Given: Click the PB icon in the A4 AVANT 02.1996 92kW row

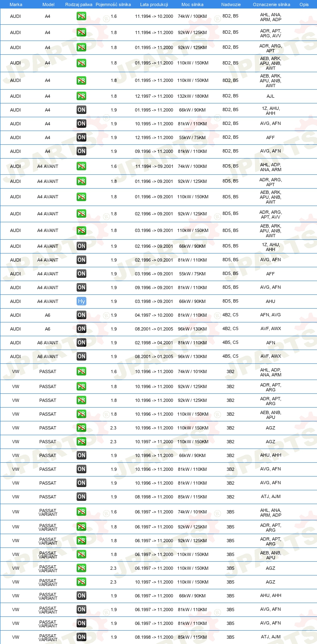Looking at the screenshot, I should pos(81,214).
